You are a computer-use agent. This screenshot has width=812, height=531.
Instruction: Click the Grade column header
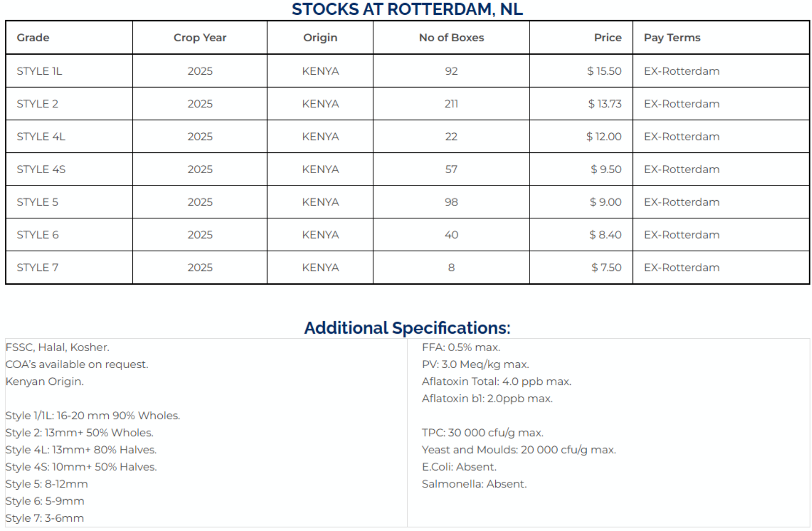pyautogui.click(x=69, y=37)
